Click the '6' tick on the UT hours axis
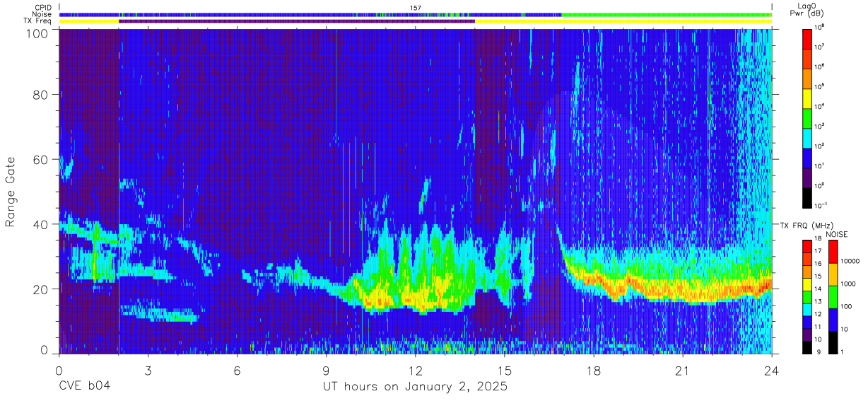 coord(237,371)
